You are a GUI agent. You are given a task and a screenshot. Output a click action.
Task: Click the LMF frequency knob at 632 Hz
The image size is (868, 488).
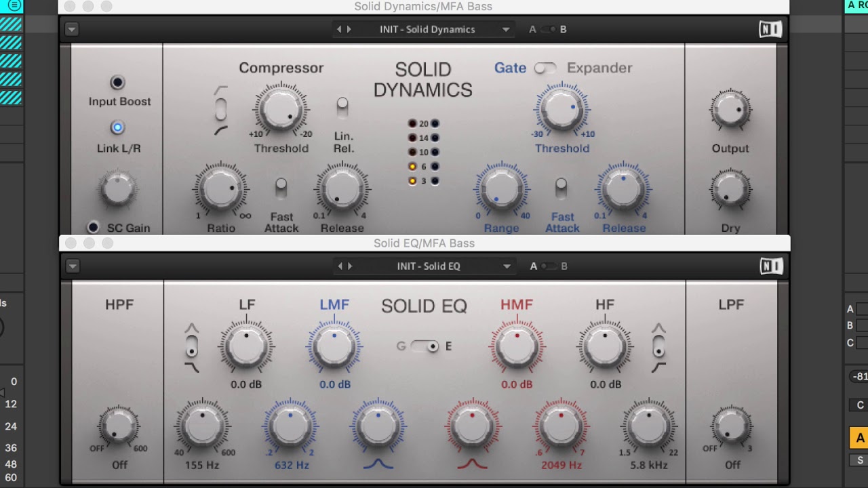(x=290, y=426)
